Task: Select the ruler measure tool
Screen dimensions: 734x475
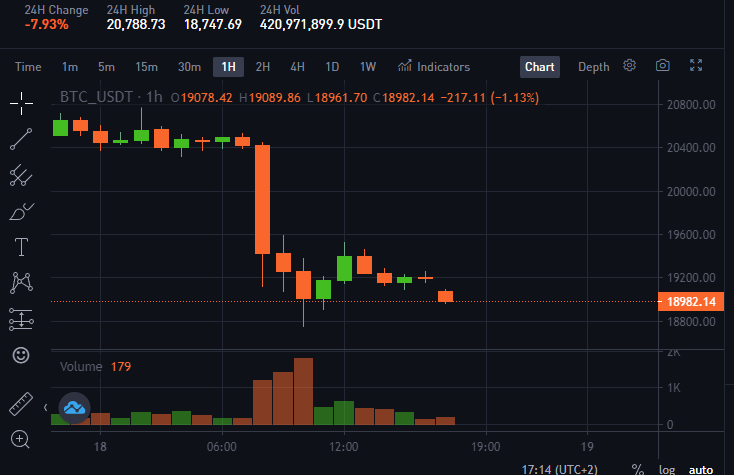Action: (21, 404)
